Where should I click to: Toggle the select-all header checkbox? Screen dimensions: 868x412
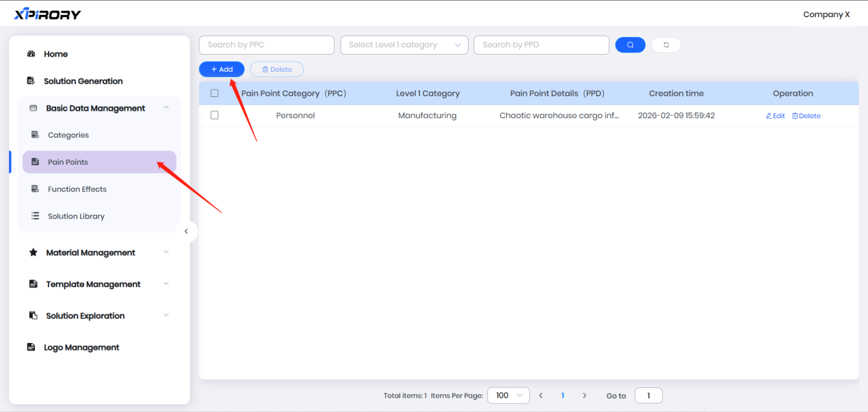point(215,94)
